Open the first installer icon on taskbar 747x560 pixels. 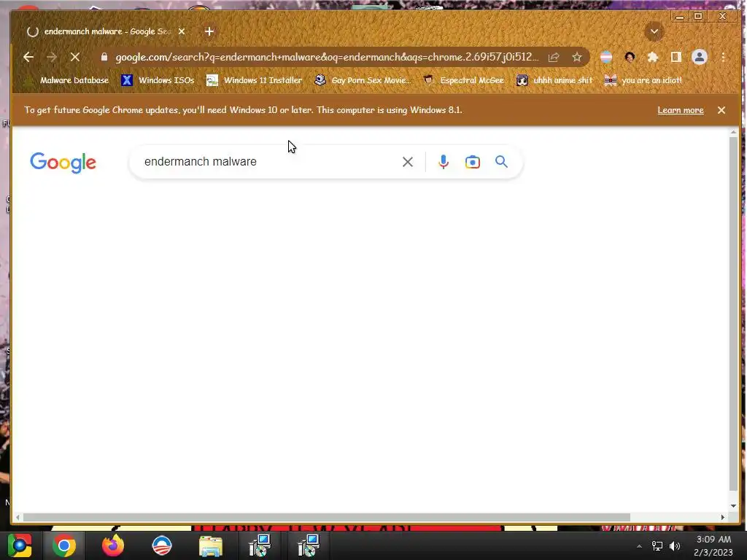[260, 545]
